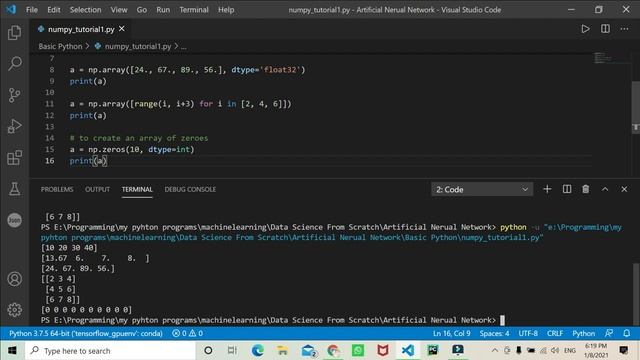Run Python file using play button
The height and width of the screenshot is (360, 640).
[x=585, y=29]
